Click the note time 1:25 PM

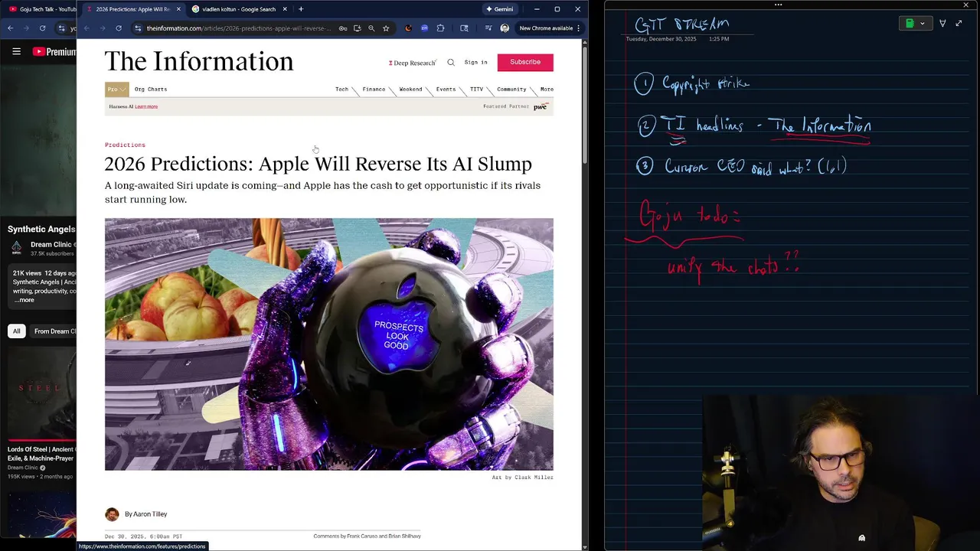719,39
